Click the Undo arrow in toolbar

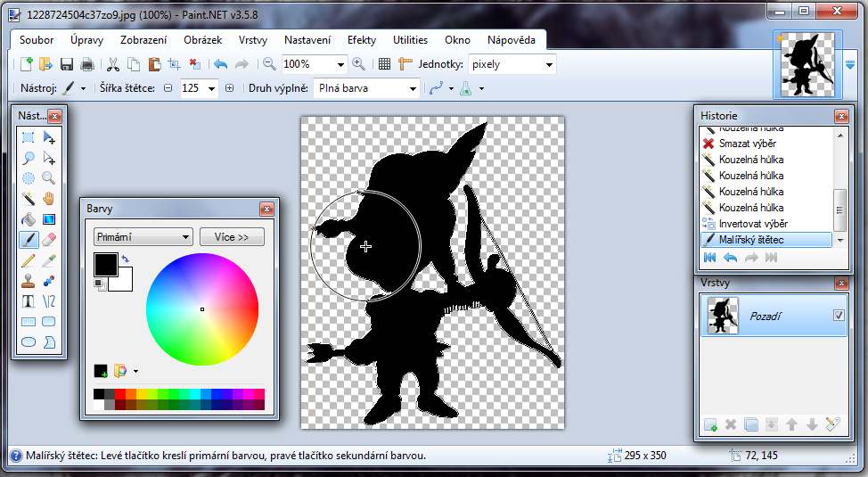tap(220, 64)
